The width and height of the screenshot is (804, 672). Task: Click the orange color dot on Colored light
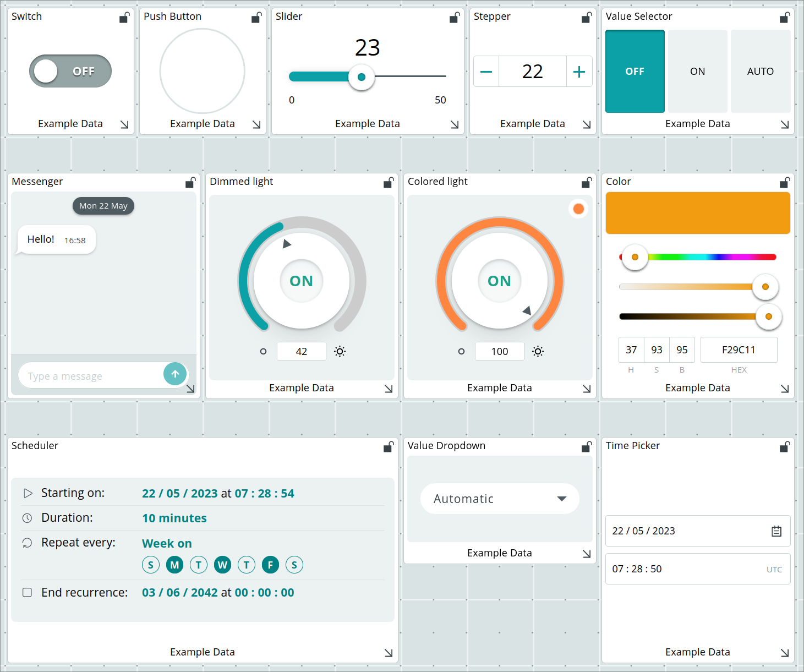[578, 209]
